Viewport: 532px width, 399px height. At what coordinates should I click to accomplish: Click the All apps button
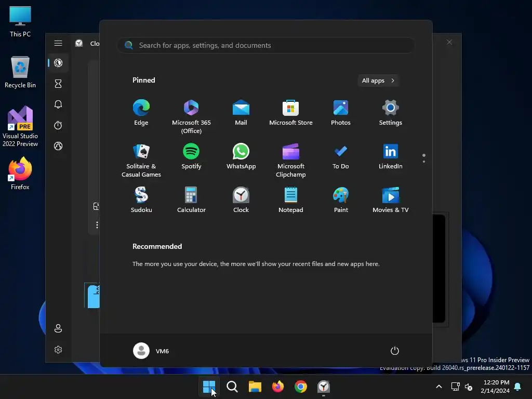(378, 81)
